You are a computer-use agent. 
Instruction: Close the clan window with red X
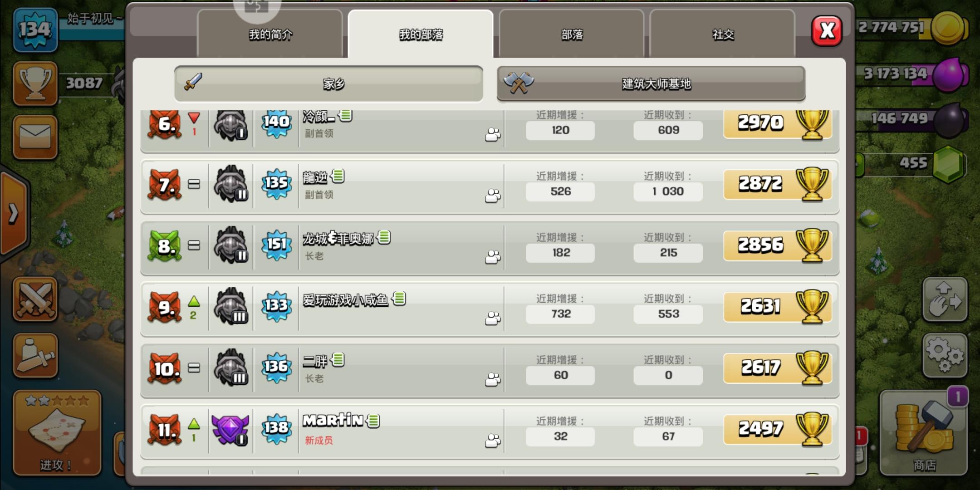(827, 31)
